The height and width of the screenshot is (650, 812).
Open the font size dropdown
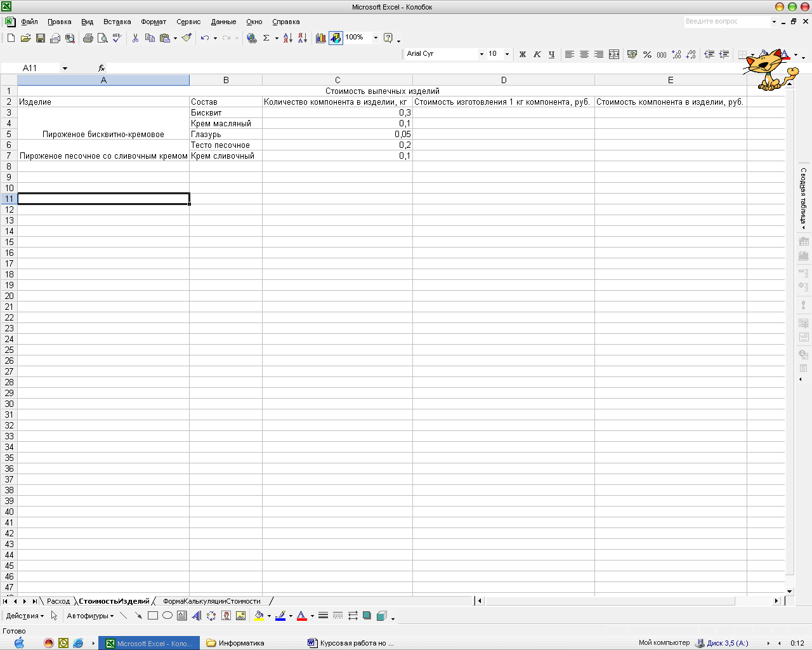click(507, 54)
